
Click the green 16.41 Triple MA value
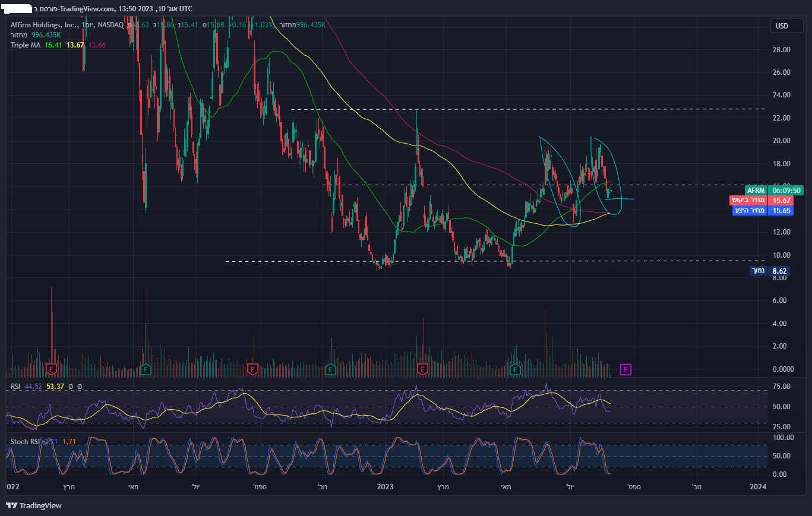point(53,45)
